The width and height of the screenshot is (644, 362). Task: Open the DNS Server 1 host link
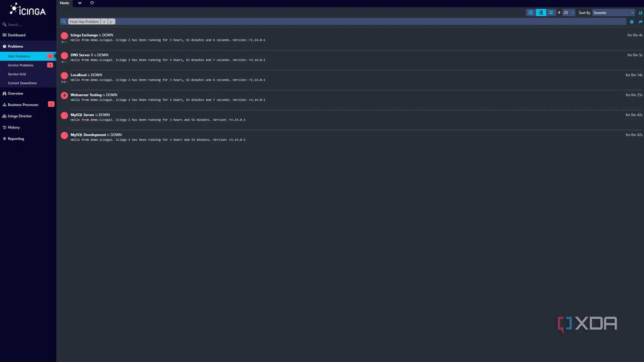[x=82, y=55]
